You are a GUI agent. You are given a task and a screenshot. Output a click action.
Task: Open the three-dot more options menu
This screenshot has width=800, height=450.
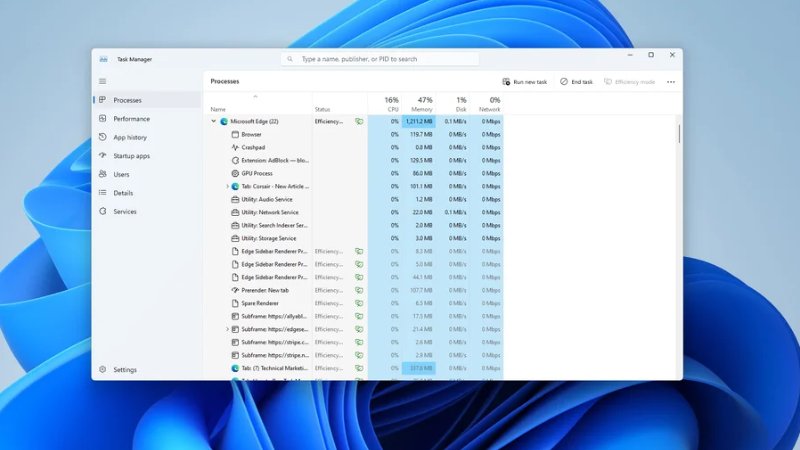671,82
